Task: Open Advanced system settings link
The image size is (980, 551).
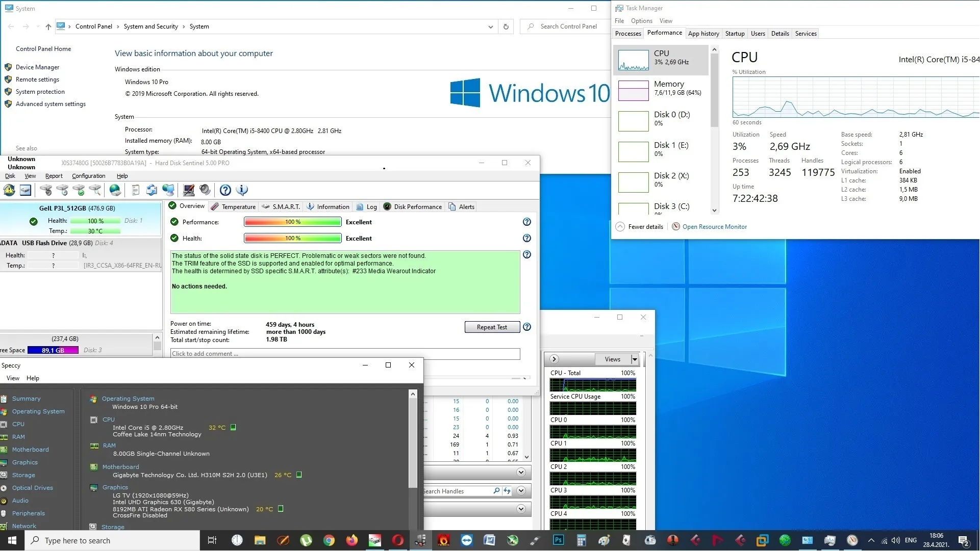Action: tap(51, 104)
